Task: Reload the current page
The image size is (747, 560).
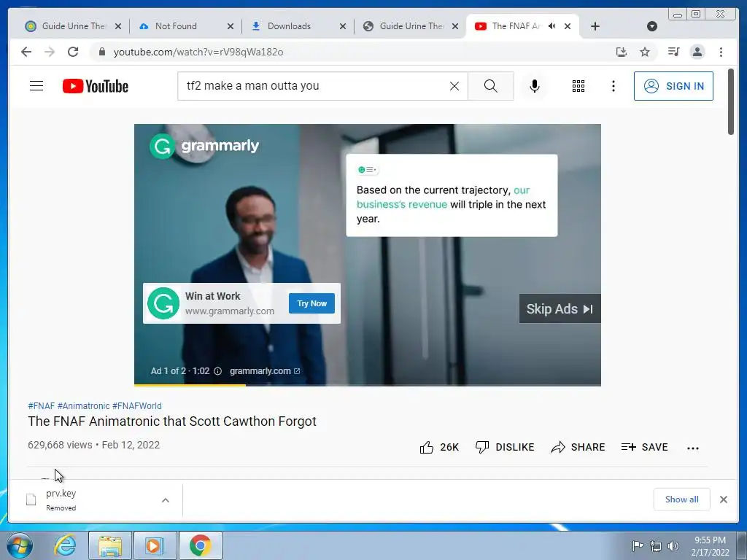Action: (73, 52)
